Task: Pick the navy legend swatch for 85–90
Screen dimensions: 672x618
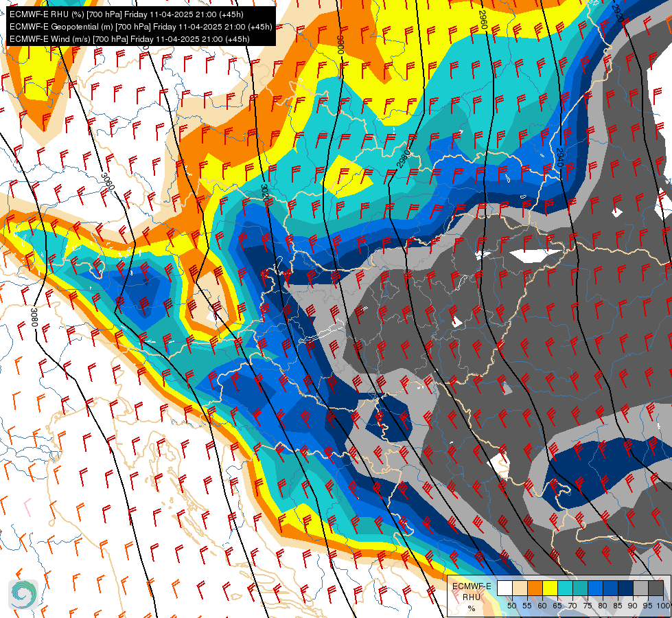Action: [x=626, y=588]
